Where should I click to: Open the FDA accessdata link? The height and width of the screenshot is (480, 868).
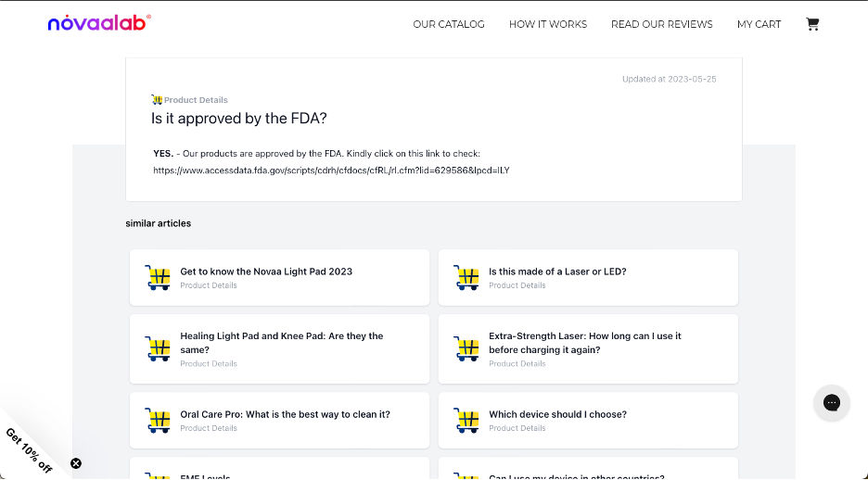coord(331,171)
